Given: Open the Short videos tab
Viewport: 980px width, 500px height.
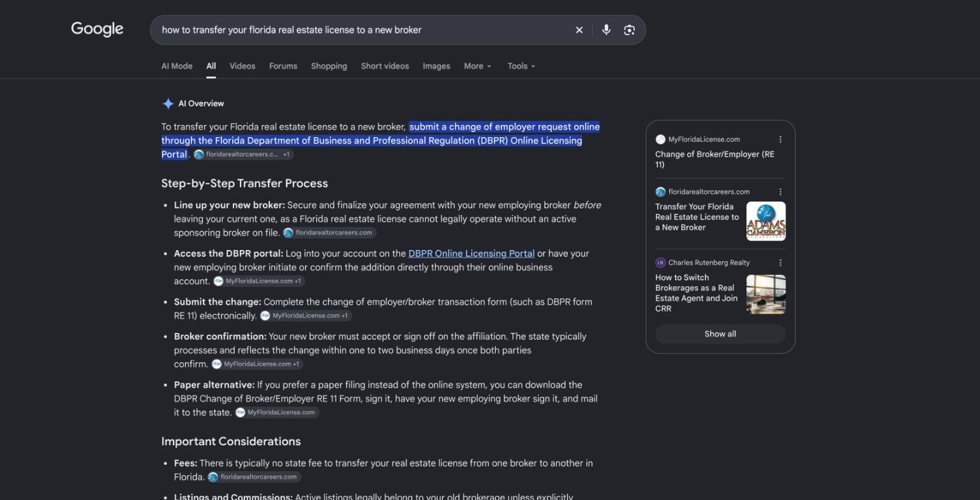Looking at the screenshot, I should click(385, 66).
